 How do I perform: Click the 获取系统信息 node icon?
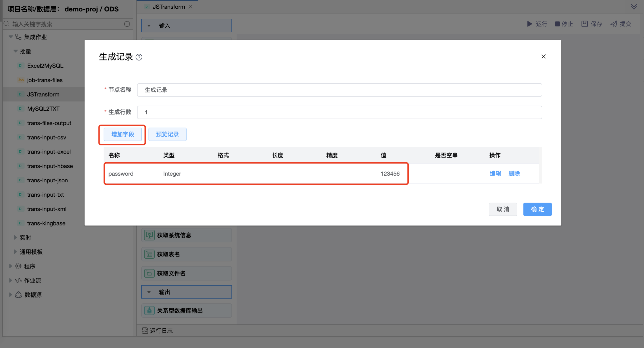149,235
